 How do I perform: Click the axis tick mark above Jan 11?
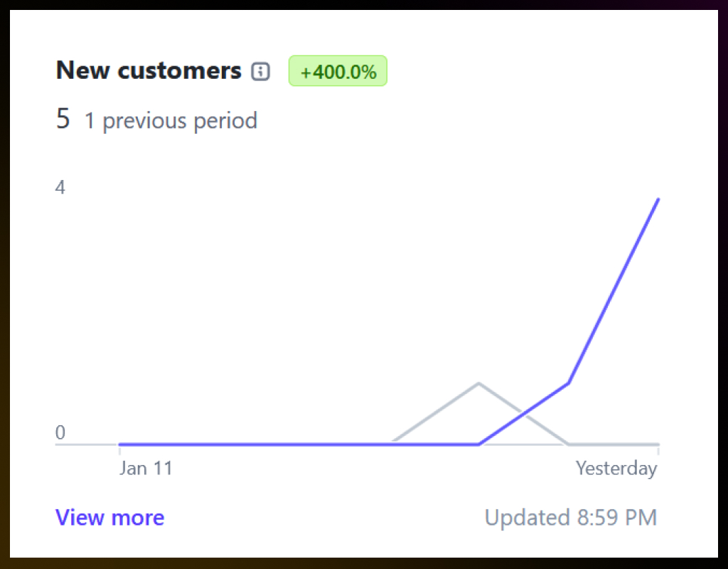[x=119, y=450]
